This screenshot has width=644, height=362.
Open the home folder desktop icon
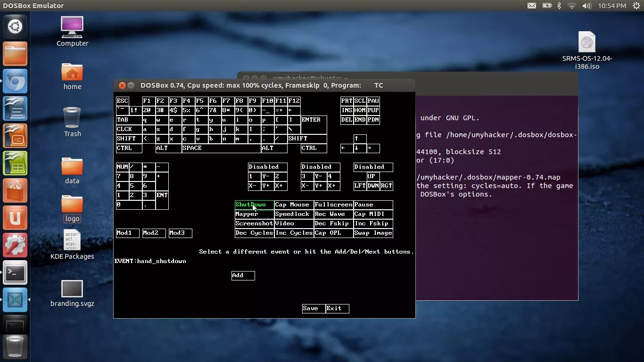(72, 76)
